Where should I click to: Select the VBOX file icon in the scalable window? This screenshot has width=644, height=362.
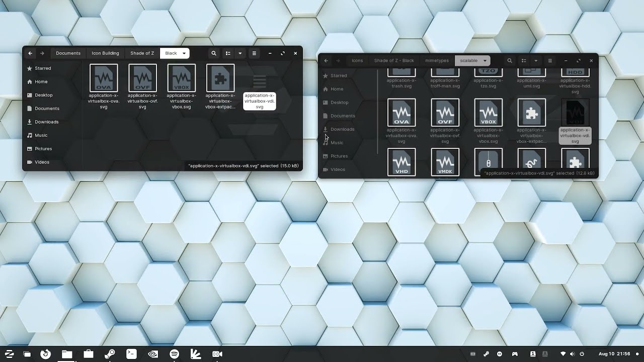point(489,113)
